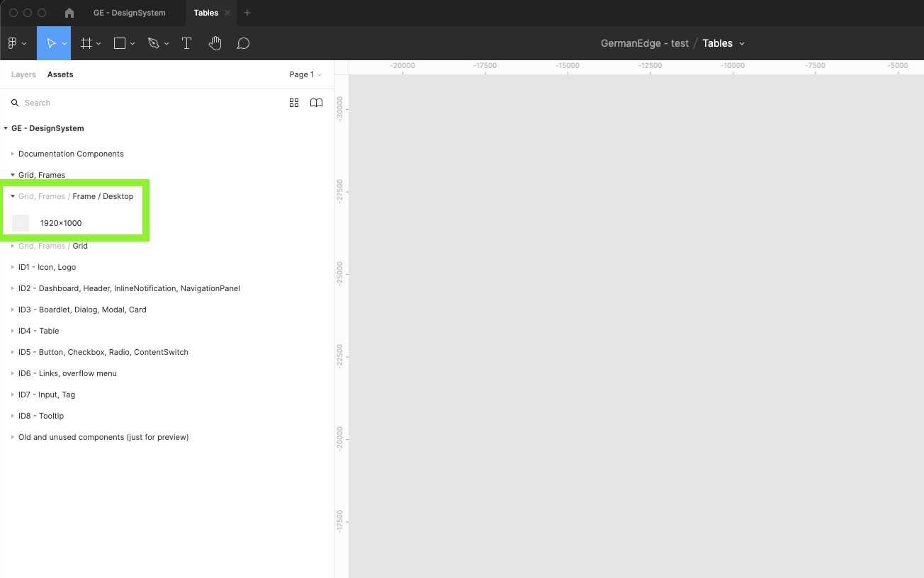The image size is (924, 578).
Task: Select the Frame tool
Action: (x=86, y=43)
